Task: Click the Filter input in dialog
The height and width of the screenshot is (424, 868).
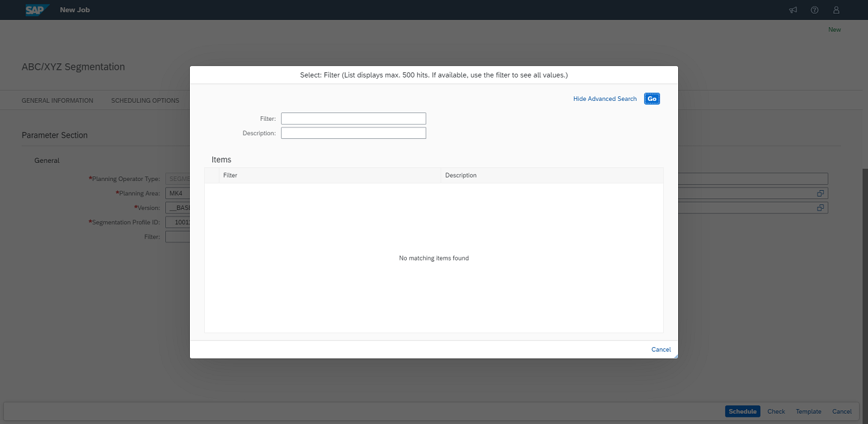Action: pyautogui.click(x=353, y=118)
